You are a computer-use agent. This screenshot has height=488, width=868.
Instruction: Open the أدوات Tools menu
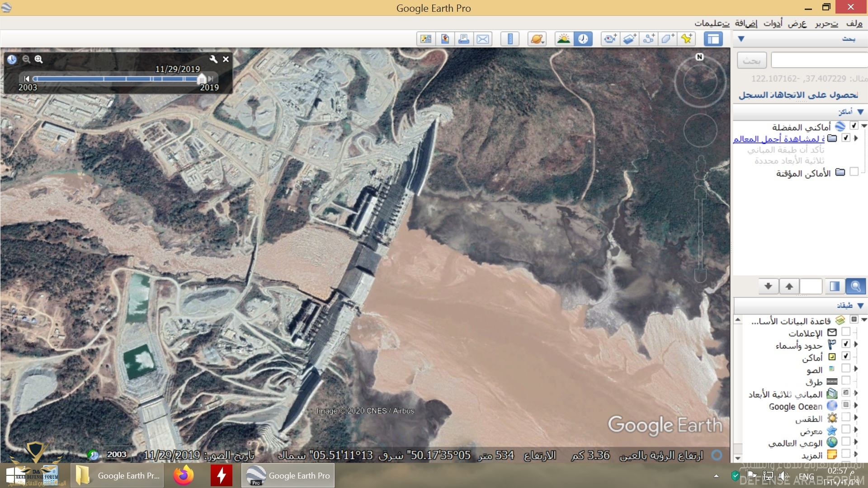click(x=773, y=23)
